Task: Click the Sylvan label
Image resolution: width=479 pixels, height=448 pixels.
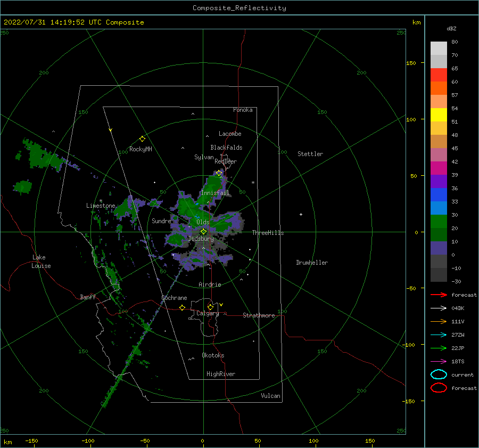Action: coord(204,157)
